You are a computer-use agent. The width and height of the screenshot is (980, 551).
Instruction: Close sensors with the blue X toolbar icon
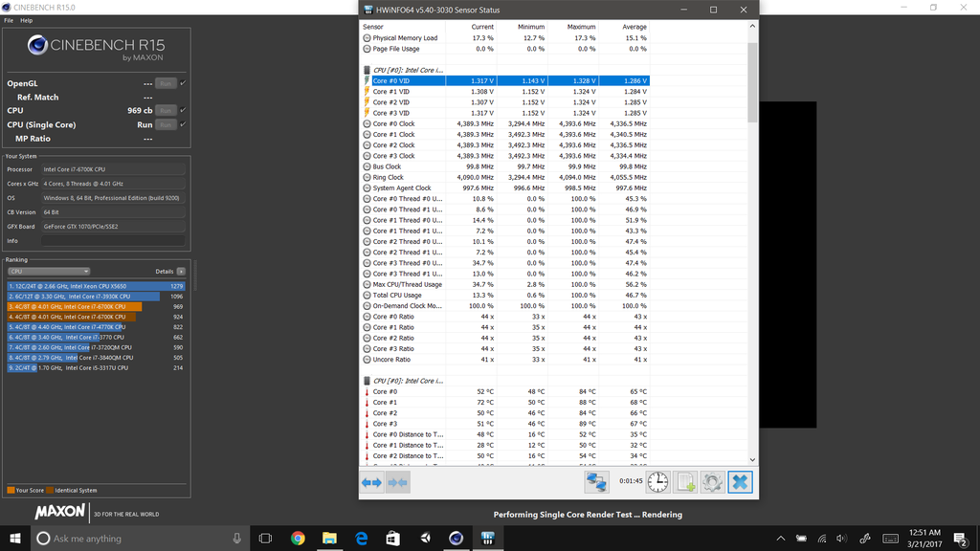pos(740,482)
